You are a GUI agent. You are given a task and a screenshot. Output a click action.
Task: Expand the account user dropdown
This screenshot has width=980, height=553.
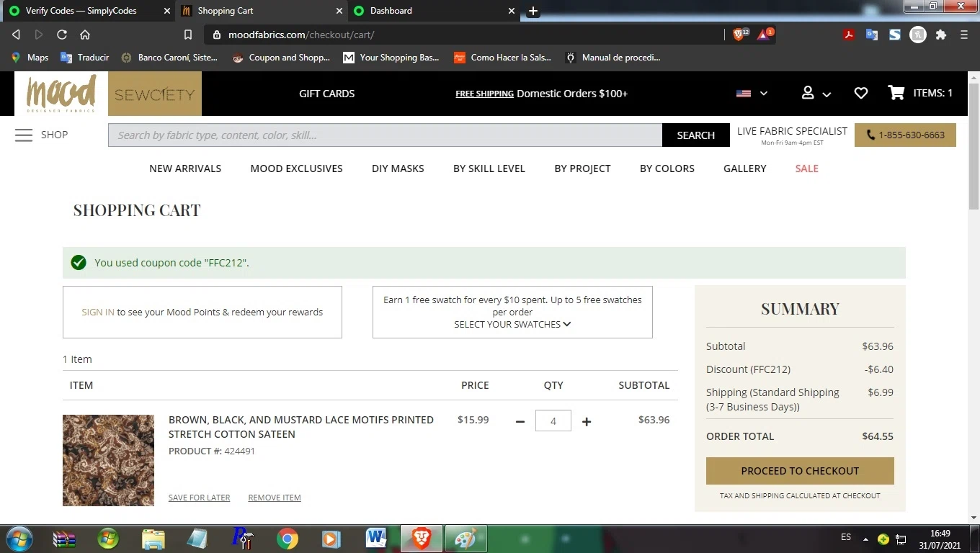pyautogui.click(x=816, y=94)
